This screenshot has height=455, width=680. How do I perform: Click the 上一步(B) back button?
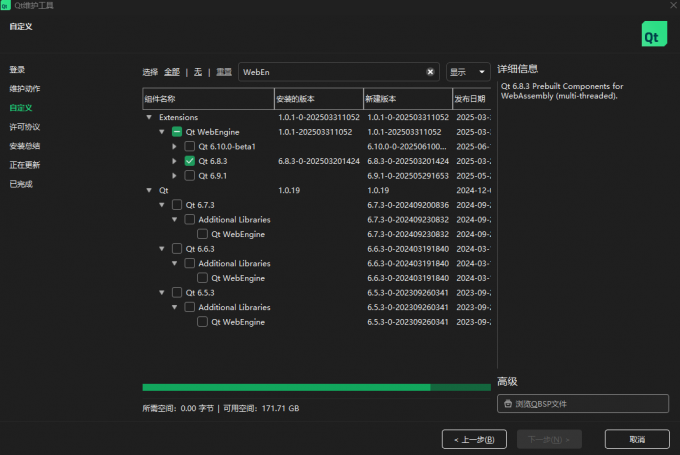[474, 439]
